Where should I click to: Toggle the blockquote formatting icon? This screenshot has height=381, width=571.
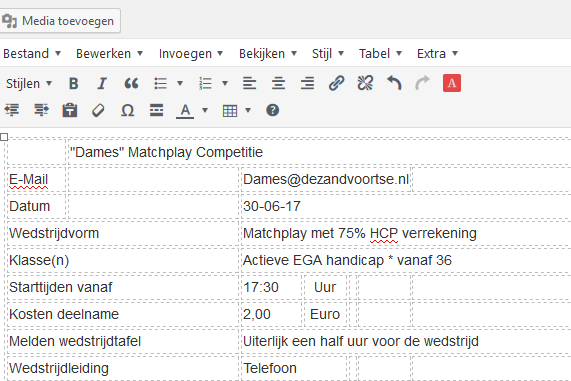click(x=131, y=83)
